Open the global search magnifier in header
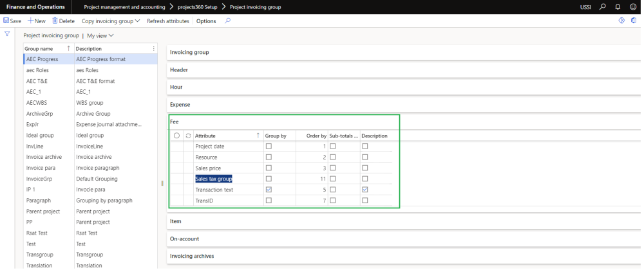644x270 pixels. [x=603, y=6]
